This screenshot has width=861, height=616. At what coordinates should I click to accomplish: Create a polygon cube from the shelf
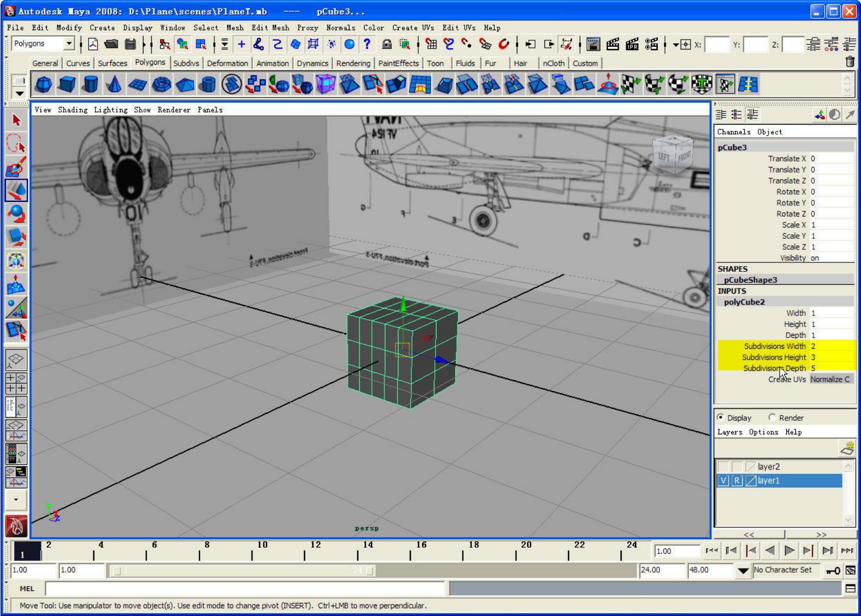coord(67,84)
